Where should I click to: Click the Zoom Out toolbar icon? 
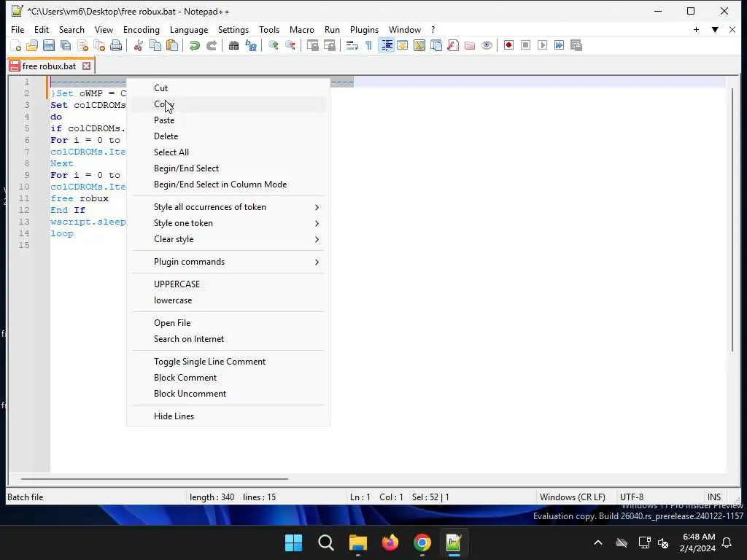click(x=290, y=45)
